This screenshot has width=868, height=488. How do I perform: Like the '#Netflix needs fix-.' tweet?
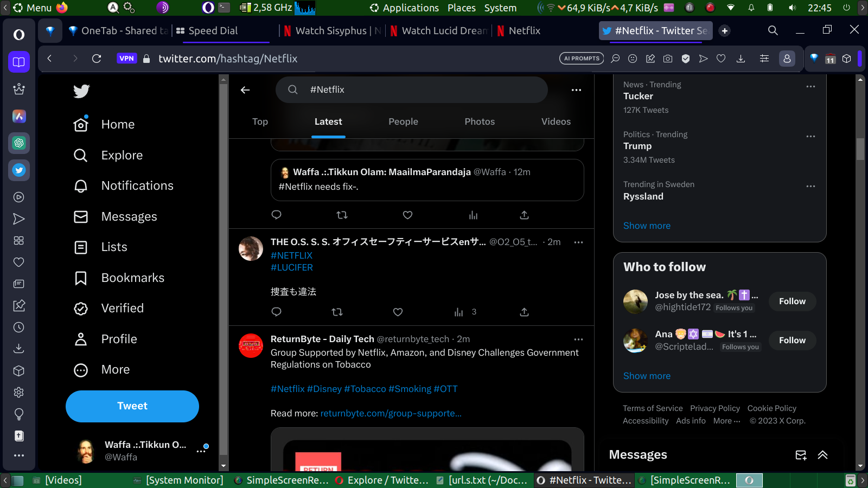pyautogui.click(x=408, y=215)
